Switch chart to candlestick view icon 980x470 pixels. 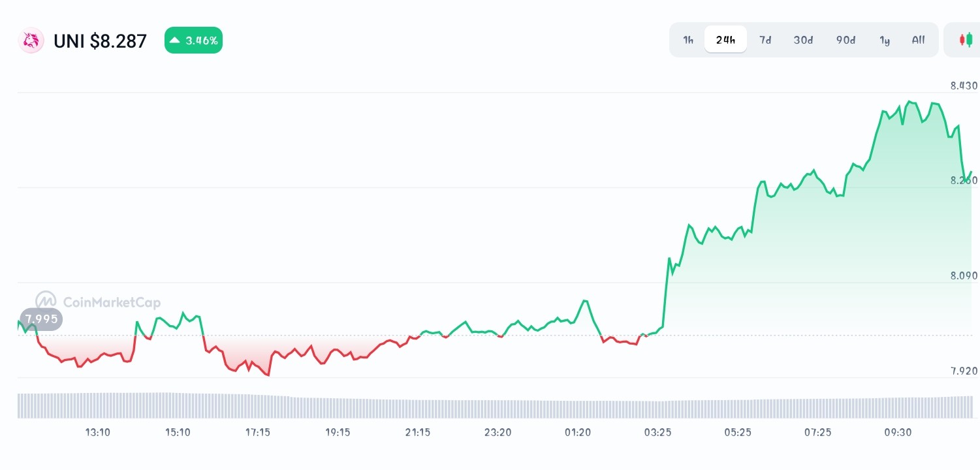coord(965,40)
